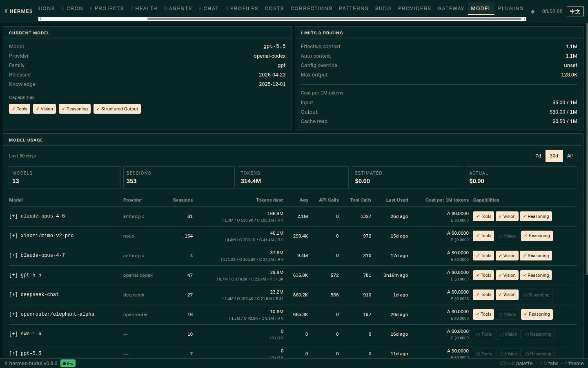Click the ACTUAL $0.00 stat card
The image size is (588, 368).
[521, 177]
